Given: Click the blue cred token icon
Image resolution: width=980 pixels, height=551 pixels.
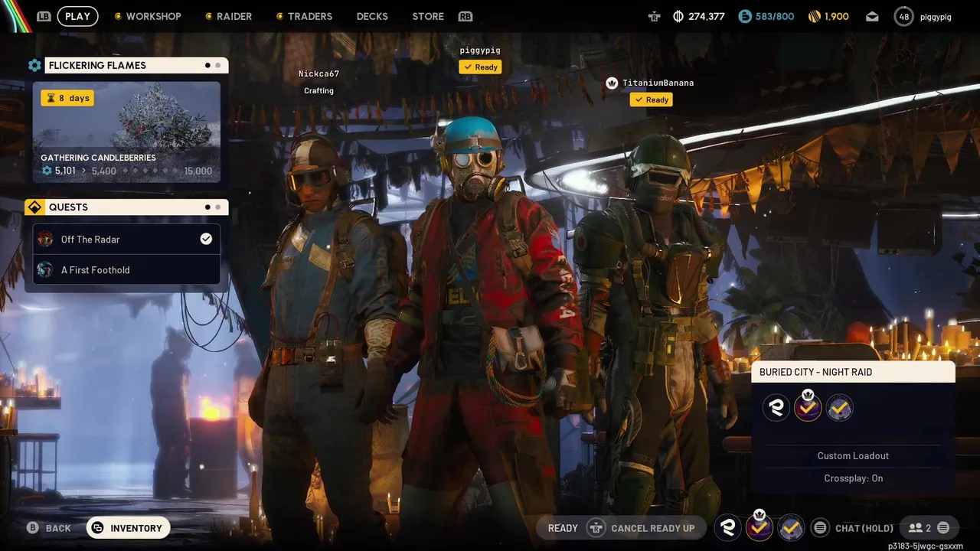Looking at the screenshot, I should click(745, 16).
